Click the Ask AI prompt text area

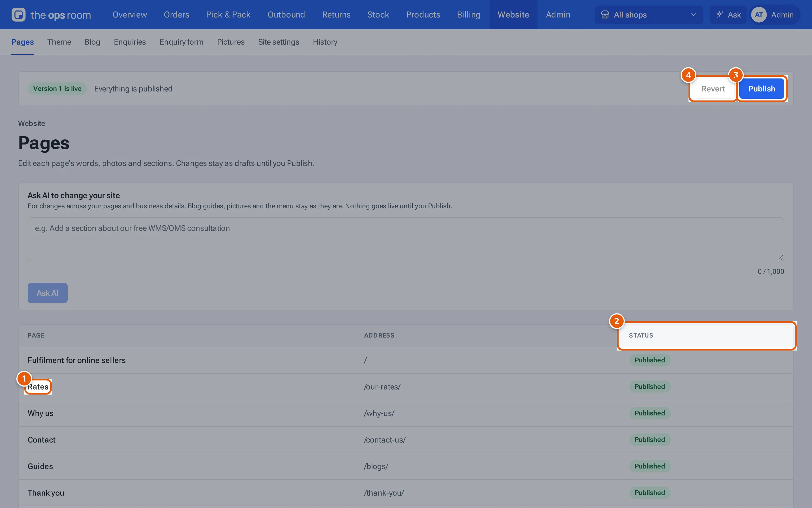(x=406, y=239)
